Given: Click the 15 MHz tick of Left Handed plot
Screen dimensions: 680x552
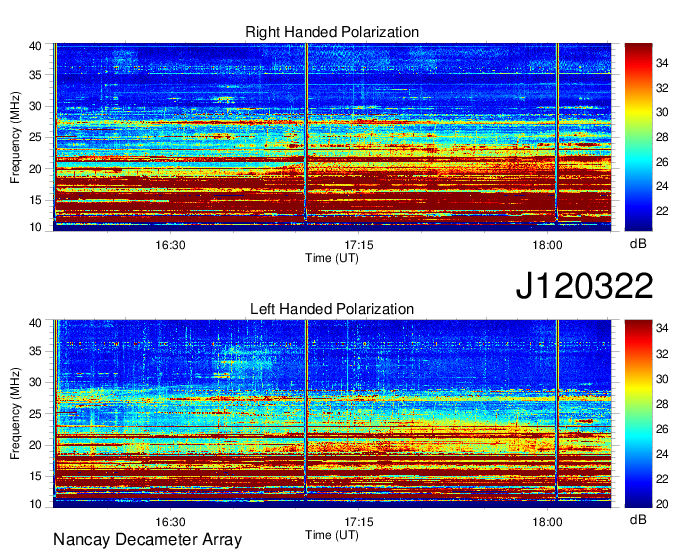Looking at the screenshot, I should (x=36, y=476).
